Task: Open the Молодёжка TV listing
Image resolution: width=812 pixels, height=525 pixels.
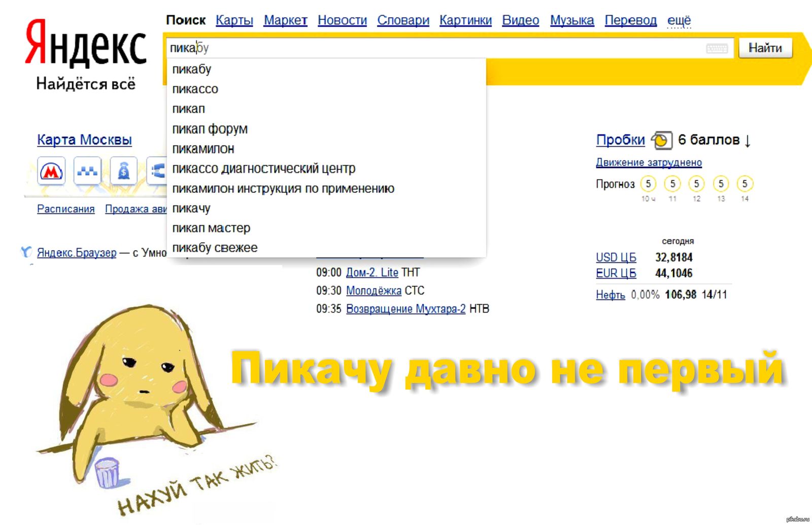Action: coord(374,291)
